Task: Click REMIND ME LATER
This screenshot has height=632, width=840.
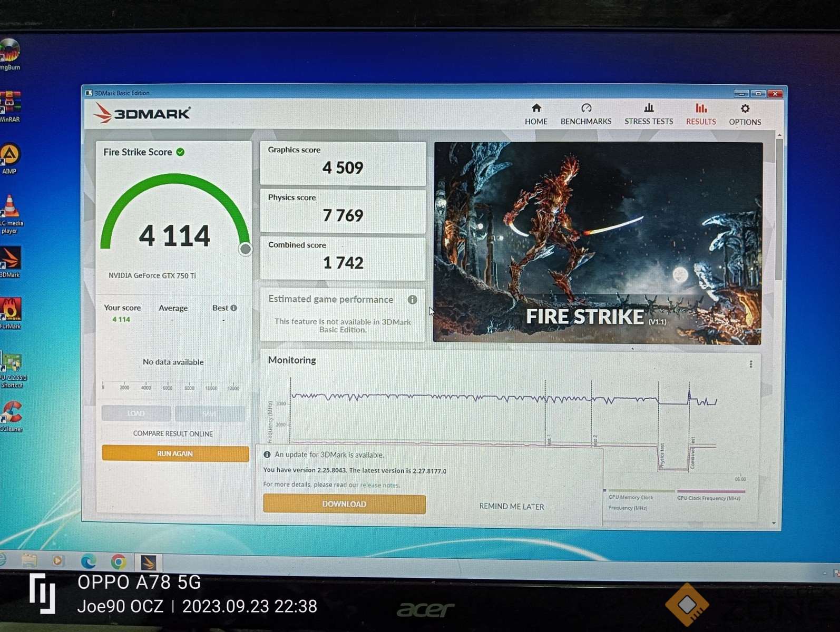Action: pyautogui.click(x=511, y=506)
